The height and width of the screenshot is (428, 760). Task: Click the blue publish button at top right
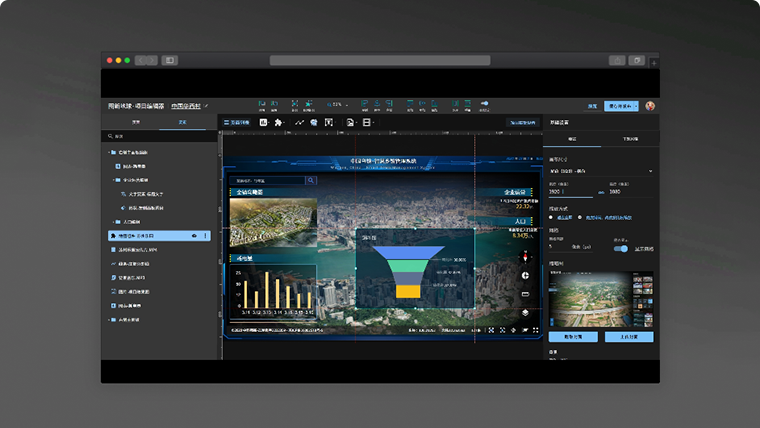[x=621, y=105]
